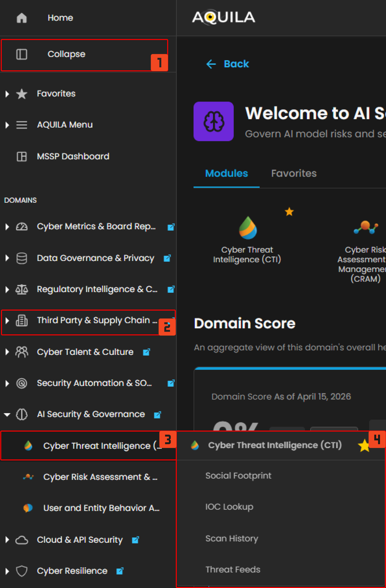
Task: Click the back arrow icon
Action: click(211, 64)
